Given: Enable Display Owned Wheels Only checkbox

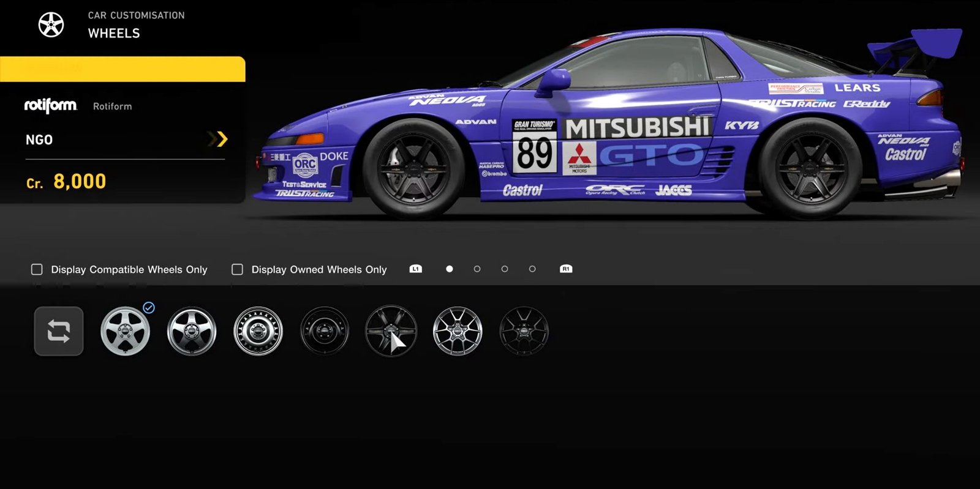Looking at the screenshot, I should click(x=237, y=269).
